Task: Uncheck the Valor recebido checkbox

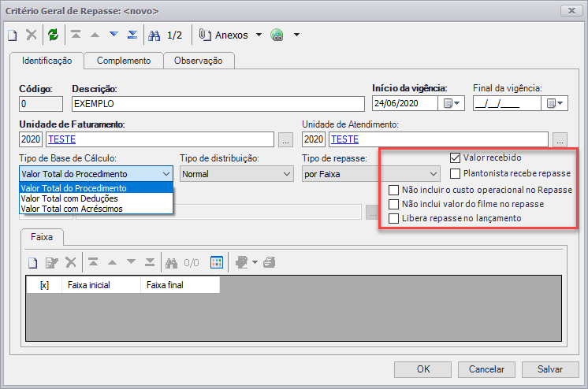Action: point(455,157)
